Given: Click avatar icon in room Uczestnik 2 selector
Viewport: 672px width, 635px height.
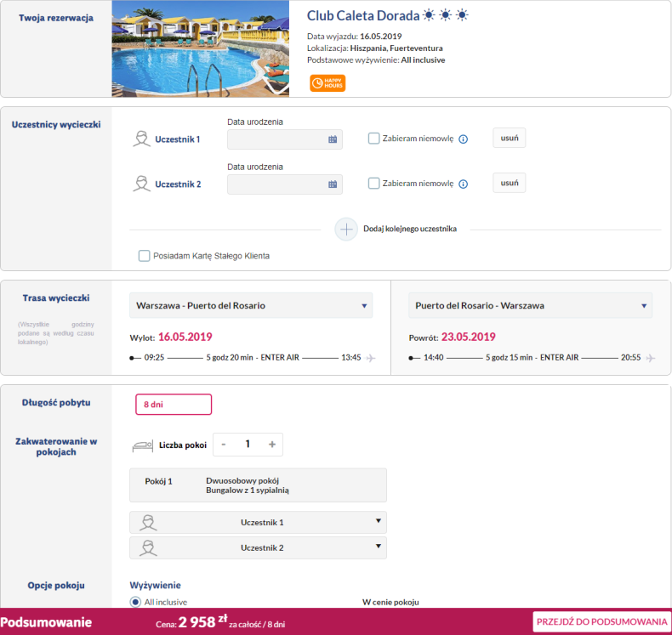Looking at the screenshot, I should [148, 548].
